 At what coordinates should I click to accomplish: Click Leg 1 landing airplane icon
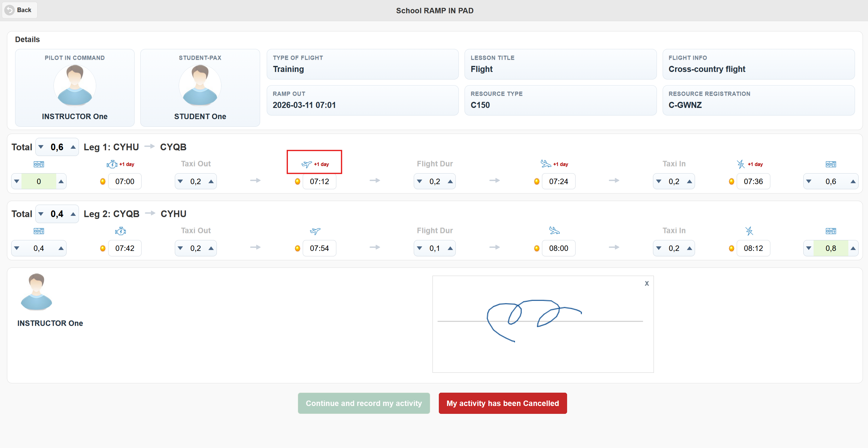(x=546, y=164)
